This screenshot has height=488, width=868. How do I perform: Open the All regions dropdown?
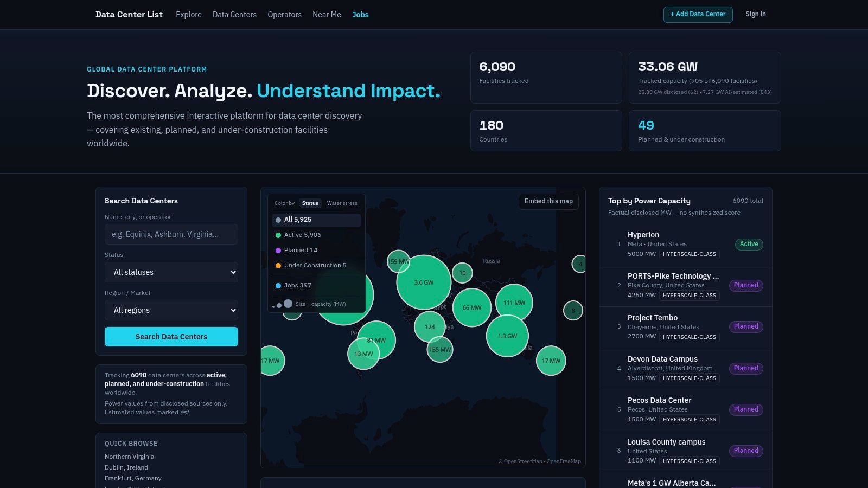[x=171, y=310]
